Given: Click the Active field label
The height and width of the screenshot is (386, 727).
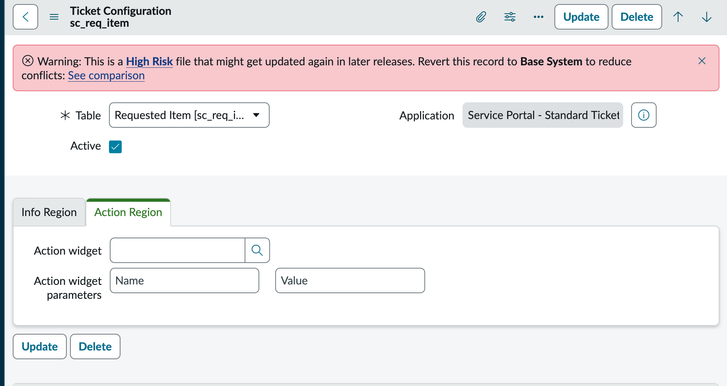Looking at the screenshot, I should tap(85, 146).
